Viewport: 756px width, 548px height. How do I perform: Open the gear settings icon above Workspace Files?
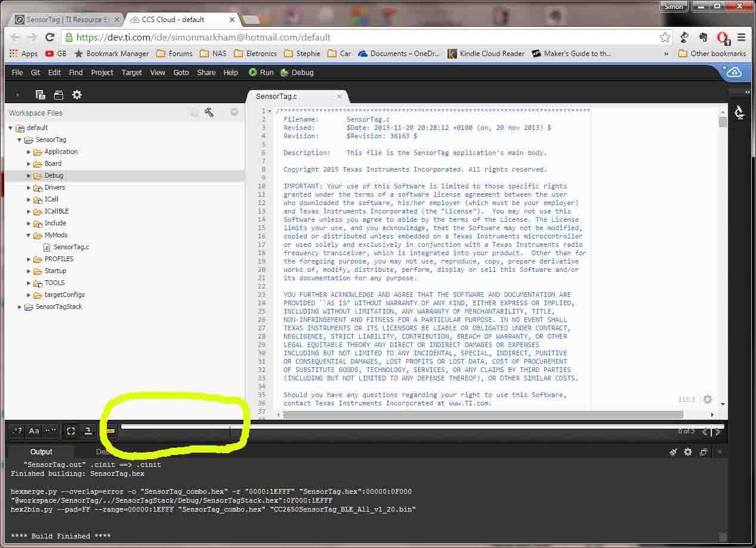pyautogui.click(x=77, y=95)
